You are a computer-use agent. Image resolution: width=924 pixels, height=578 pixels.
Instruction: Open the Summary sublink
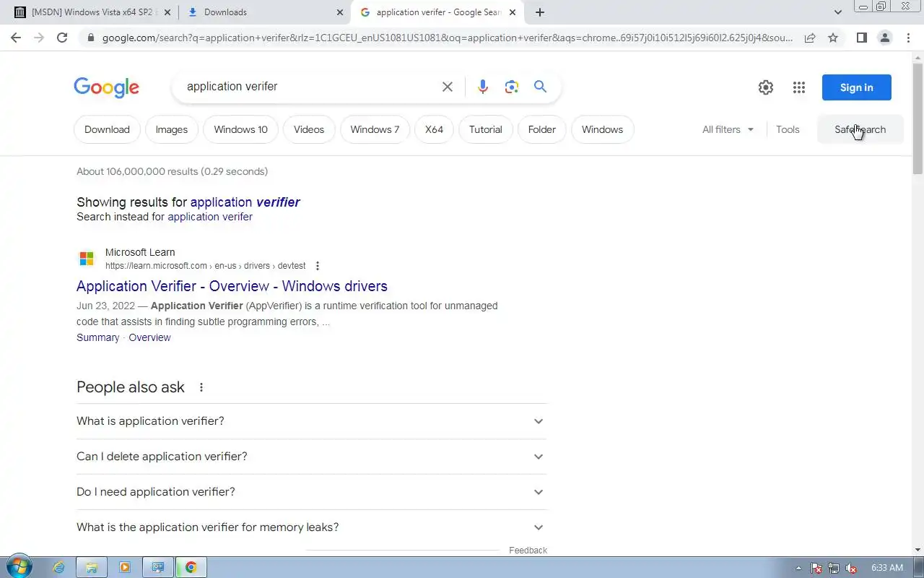point(98,337)
